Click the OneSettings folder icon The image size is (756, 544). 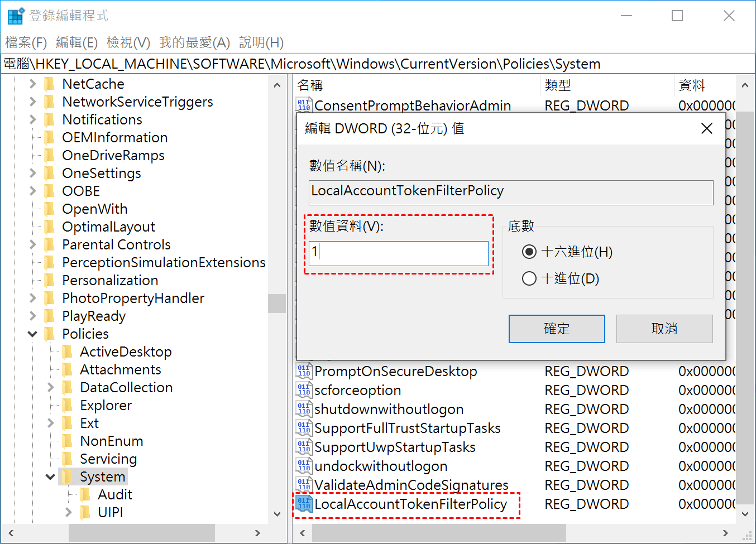50,173
